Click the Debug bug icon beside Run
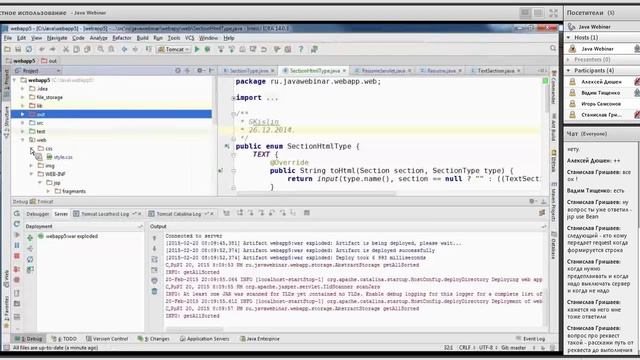 tap(207, 49)
